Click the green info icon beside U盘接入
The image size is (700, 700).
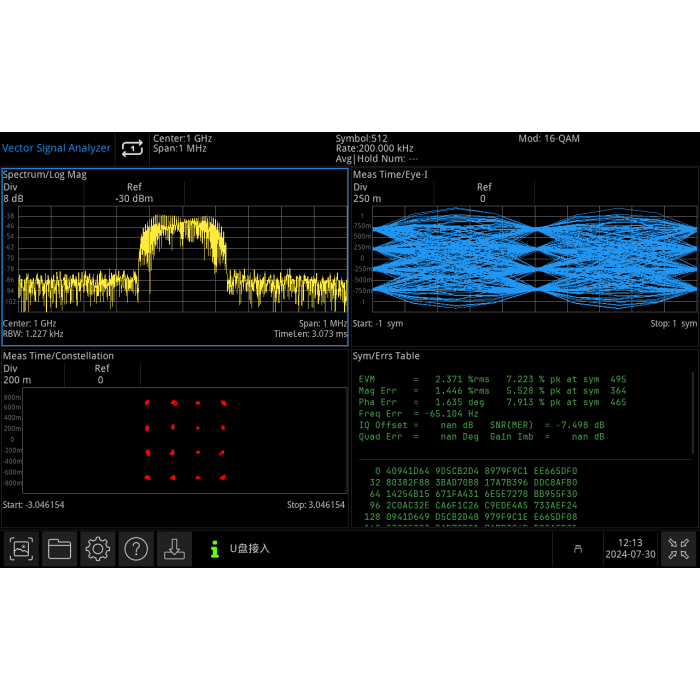pos(215,549)
